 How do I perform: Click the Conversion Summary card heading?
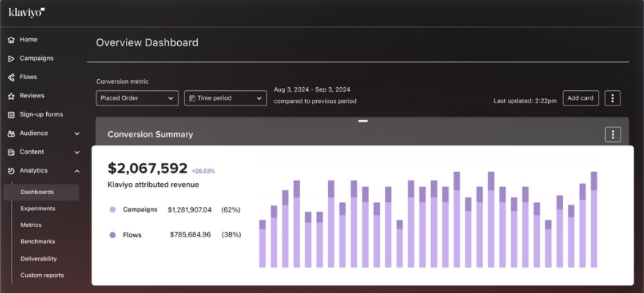coord(150,134)
